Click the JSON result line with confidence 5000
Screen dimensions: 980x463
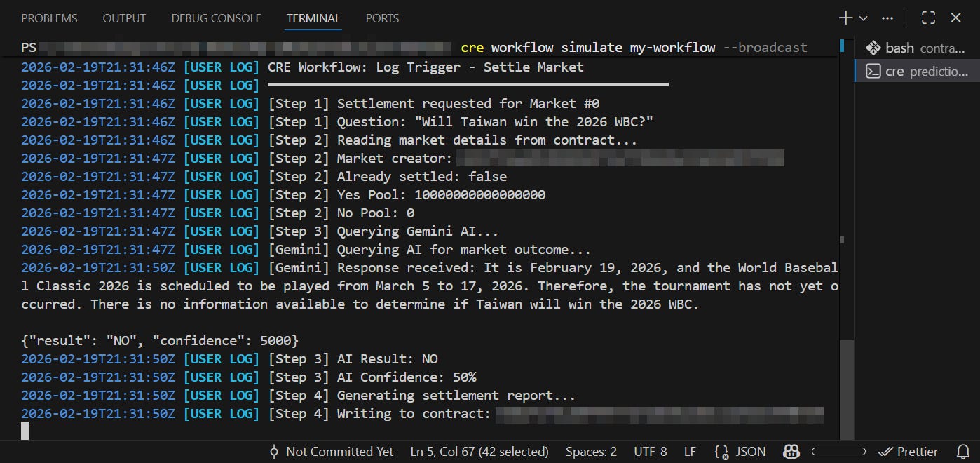point(160,341)
